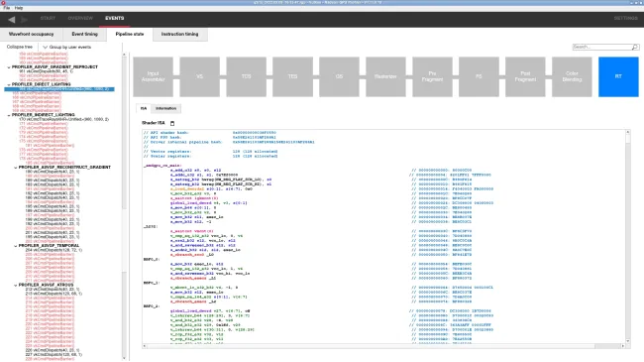Image resolution: width=644 pixels, height=362 pixels.
Task: Click the magnifier icon in the search box
Action: (x=634, y=47)
